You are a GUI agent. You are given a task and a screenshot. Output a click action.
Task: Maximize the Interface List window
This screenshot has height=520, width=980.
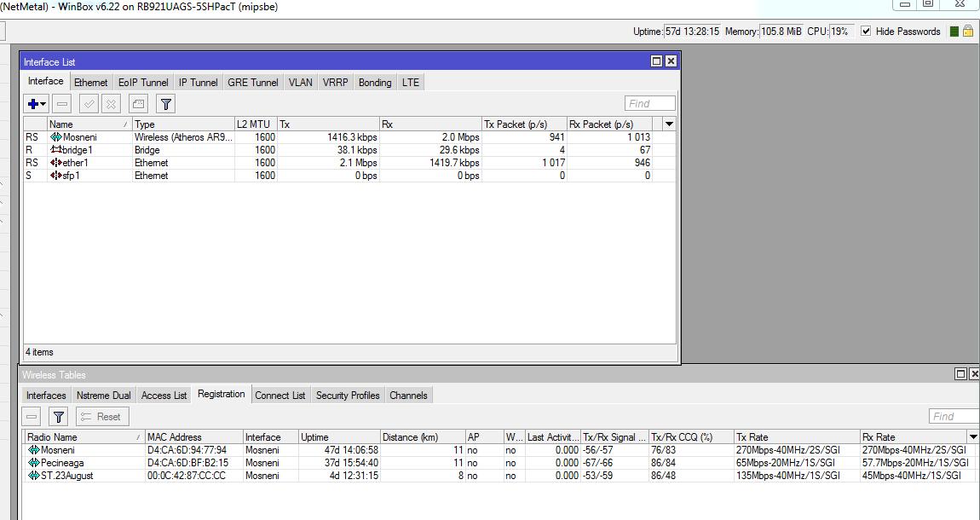[656, 61]
